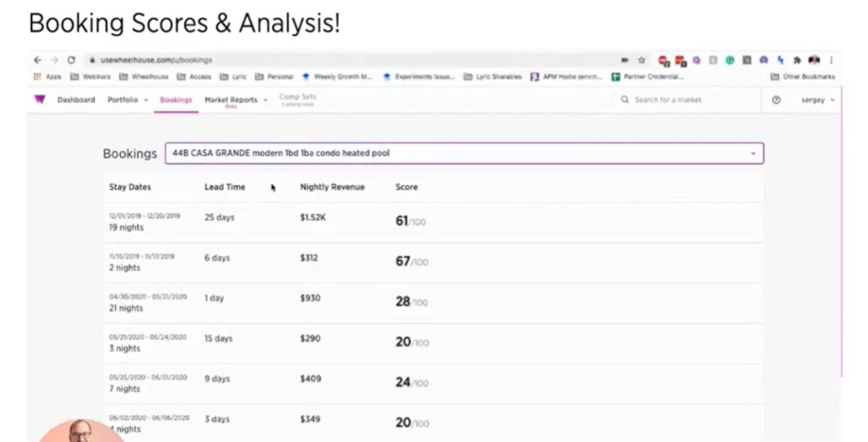
Task: Open the Chrome three-dot menu
Action: tap(832, 60)
